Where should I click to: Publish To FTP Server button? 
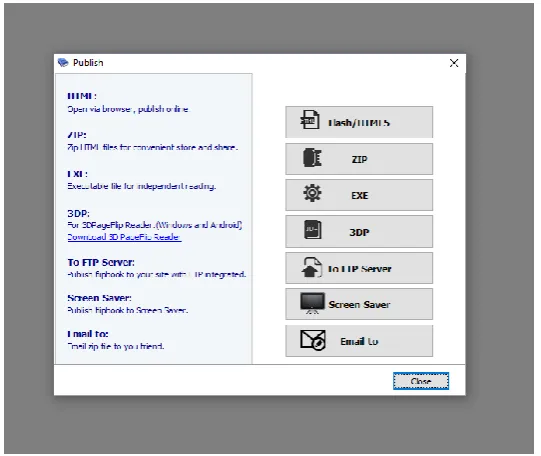tap(359, 268)
